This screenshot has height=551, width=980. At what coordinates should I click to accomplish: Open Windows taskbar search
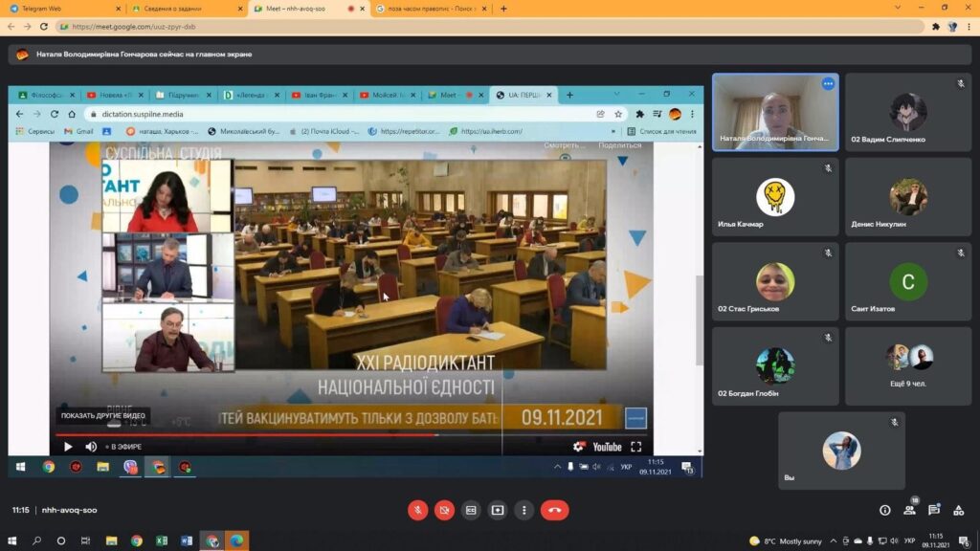point(36,540)
